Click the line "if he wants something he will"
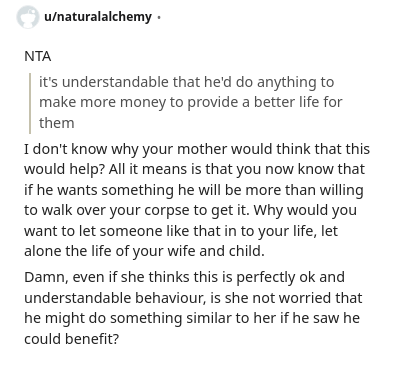 tap(194, 190)
